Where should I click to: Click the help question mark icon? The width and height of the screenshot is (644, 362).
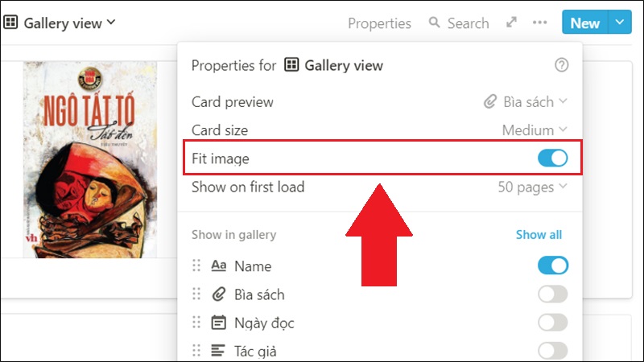click(x=562, y=65)
